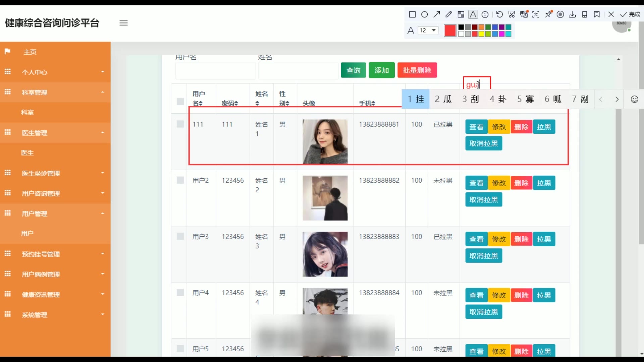The height and width of the screenshot is (362, 644).
Task: Start screen recording from toolbar
Action: point(560,14)
